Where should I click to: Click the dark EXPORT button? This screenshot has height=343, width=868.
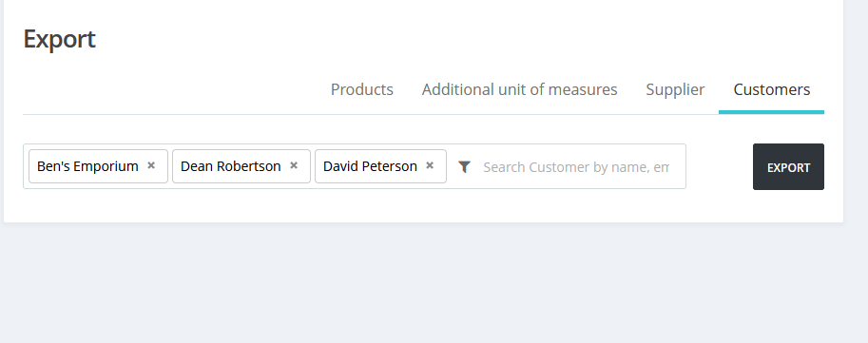pos(788,166)
